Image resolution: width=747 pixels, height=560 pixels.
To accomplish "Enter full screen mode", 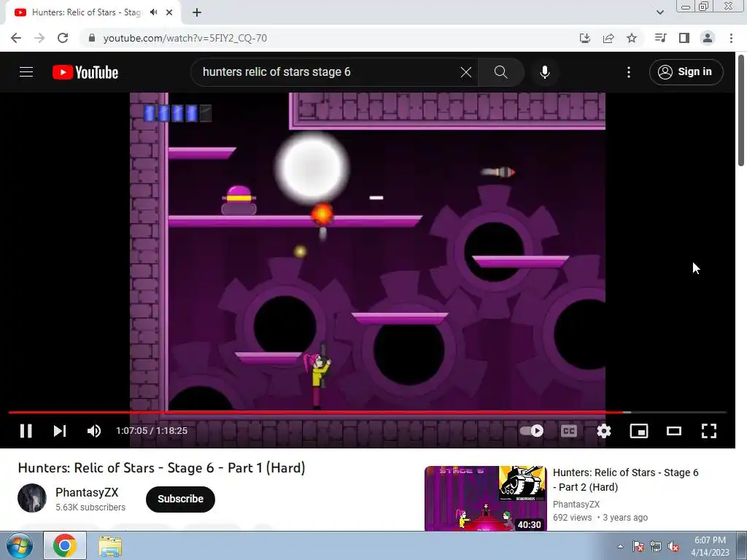I will click(x=709, y=431).
